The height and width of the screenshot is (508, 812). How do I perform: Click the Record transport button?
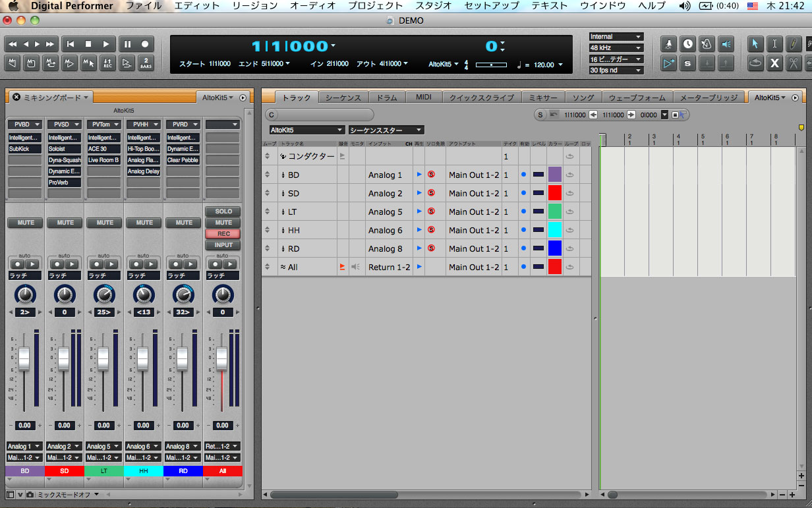tap(145, 44)
